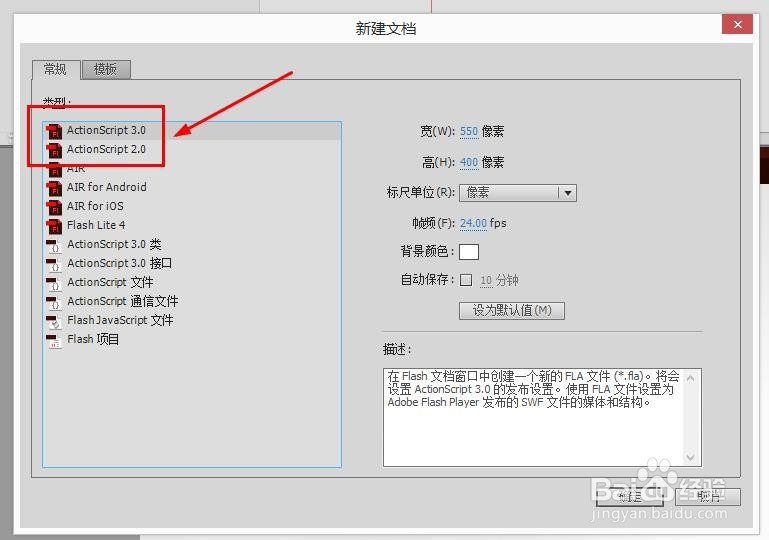The width and height of the screenshot is (769, 540).
Task: Select Flash 项目 entry
Action: (192, 340)
